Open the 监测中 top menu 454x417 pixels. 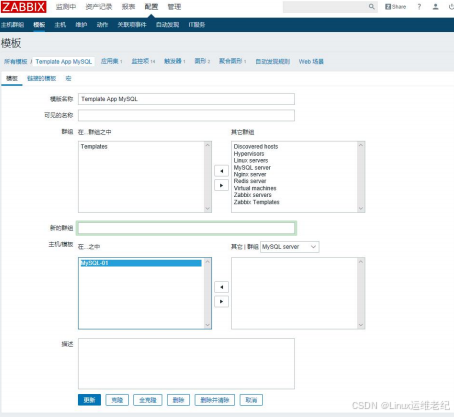pos(66,7)
